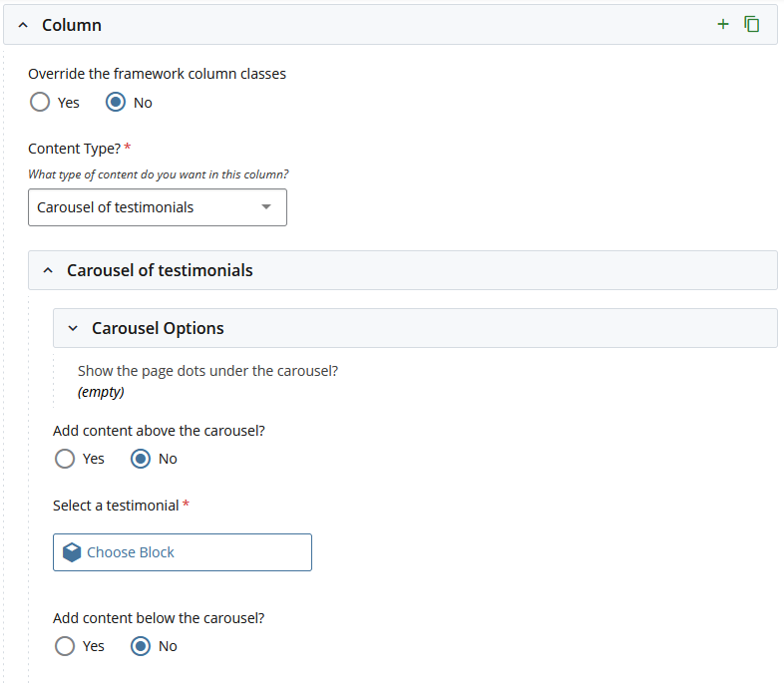This screenshot has height=683, width=784.
Task: Click the Column section header title
Action: pyautogui.click(x=72, y=25)
